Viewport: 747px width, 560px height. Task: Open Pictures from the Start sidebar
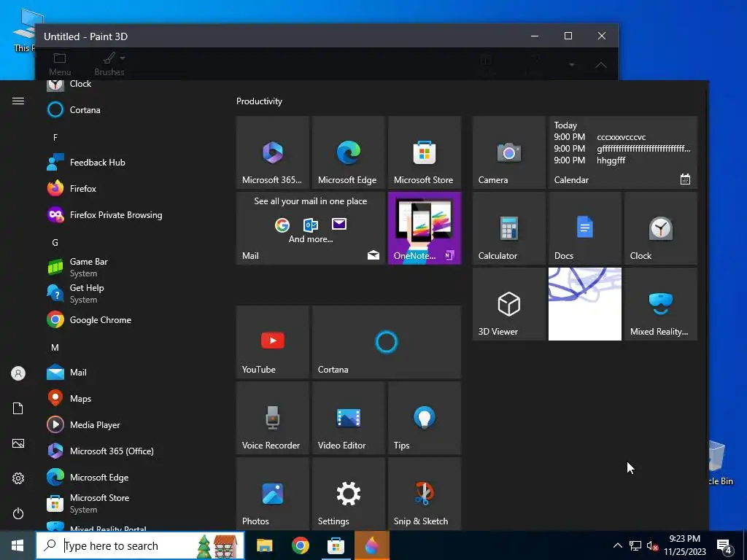click(x=18, y=443)
